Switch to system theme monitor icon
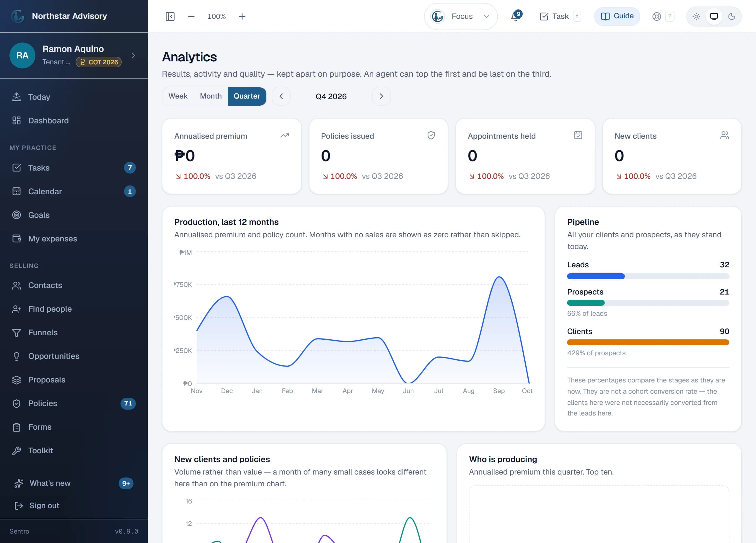 click(x=714, y=16)
